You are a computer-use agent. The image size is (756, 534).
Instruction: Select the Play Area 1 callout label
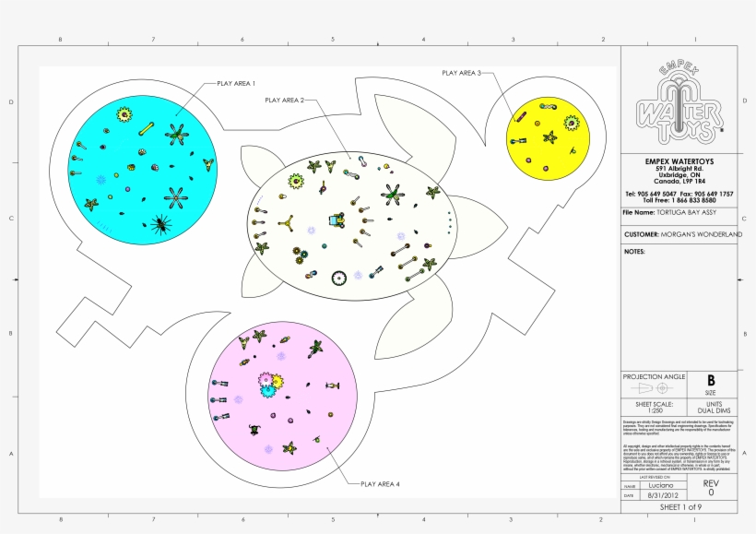click(x=235, y=83)
